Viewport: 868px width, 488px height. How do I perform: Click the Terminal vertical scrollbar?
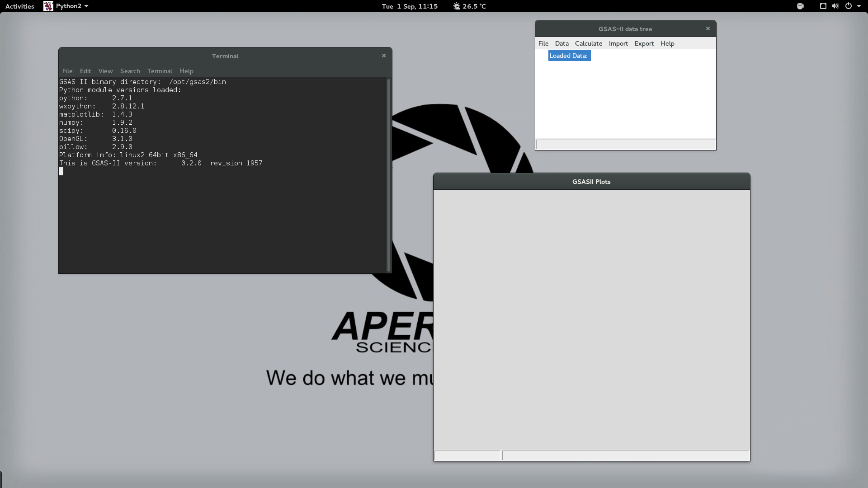point(389,175)
